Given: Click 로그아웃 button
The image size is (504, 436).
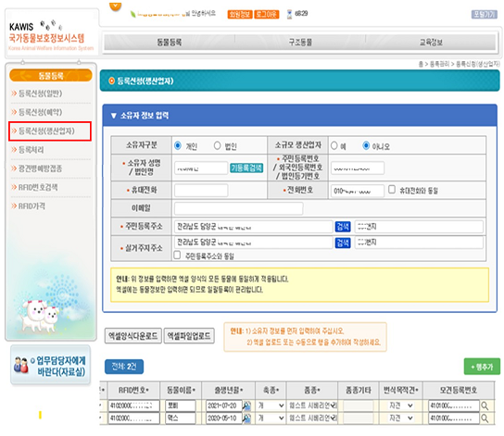Looking at the screenshot, I should 267,14.
